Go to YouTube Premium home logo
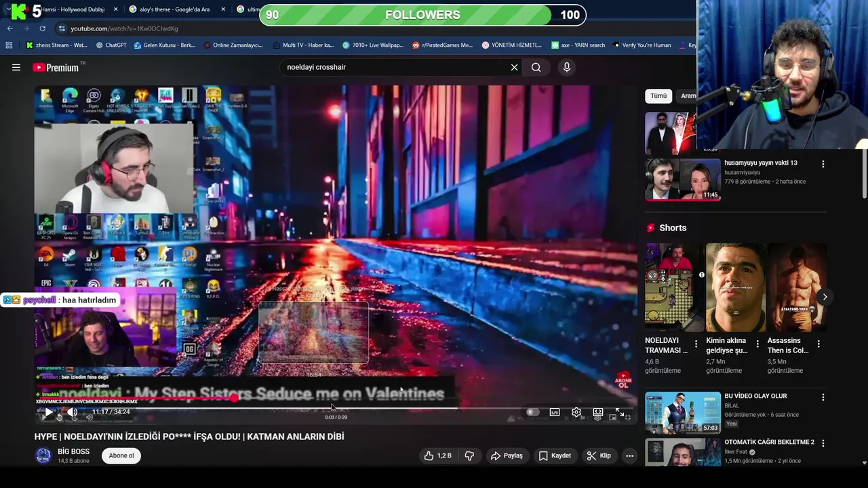Screen dimensions: 868x488 pyautogui.click(x=56, y=67)
